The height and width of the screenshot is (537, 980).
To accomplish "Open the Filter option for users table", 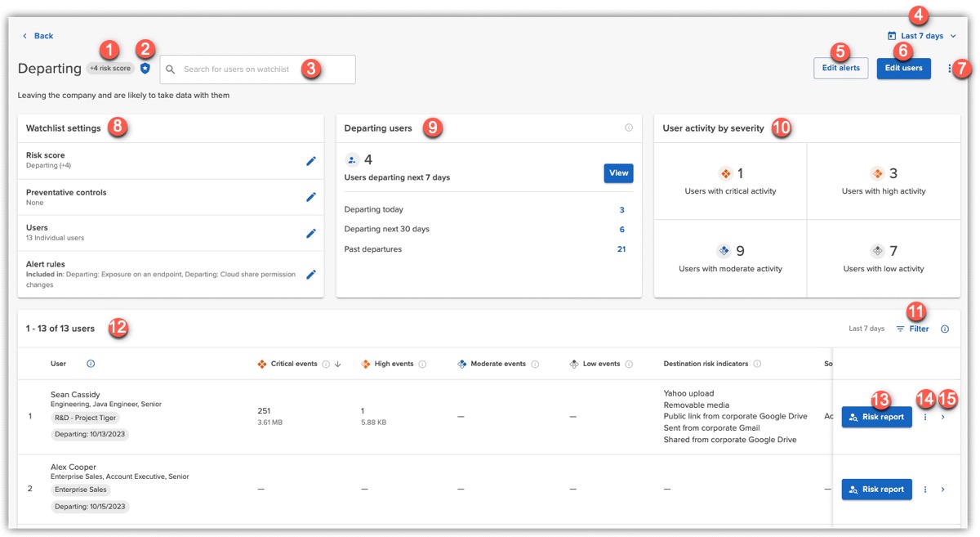I will 912,329.
